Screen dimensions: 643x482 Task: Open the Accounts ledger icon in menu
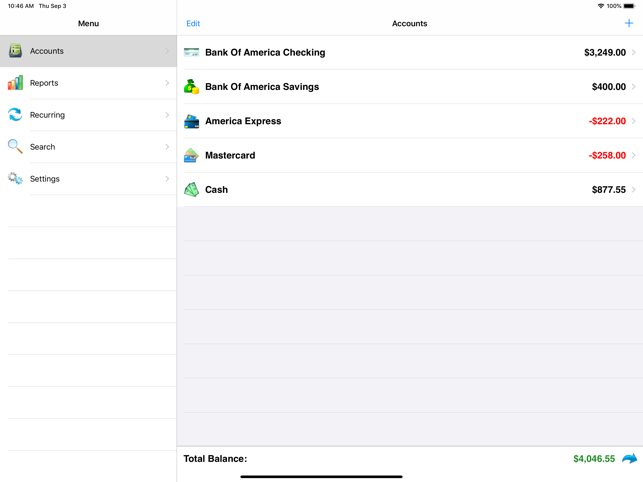click(x=15, y=50)
